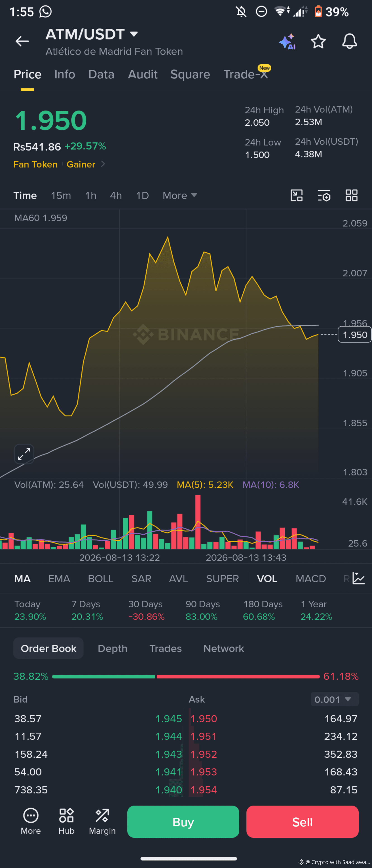The image size is (372, 868).
Task: Tap the mobile signal strength icon
Action: pyautogui.click(x=300, y=12)
